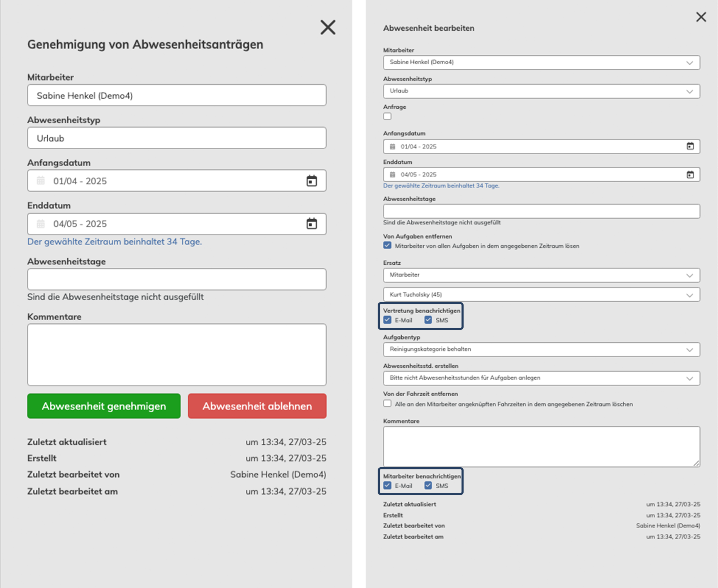Uncheck E-Mail under Mitarbeiter benachrichtigen
718x588 pixels.
tap(387, 485)
